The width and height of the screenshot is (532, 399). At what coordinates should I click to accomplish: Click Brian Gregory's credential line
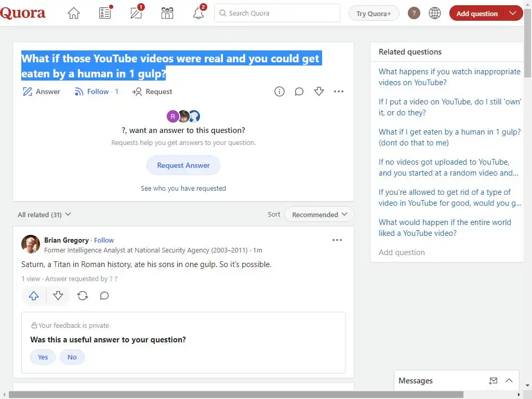[146, 250]
